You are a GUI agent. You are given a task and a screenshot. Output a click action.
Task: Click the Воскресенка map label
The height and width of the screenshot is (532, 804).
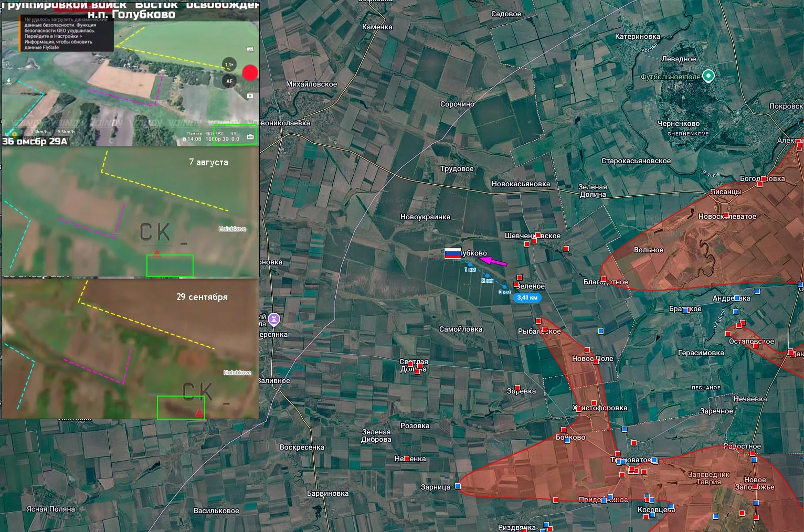coord(302,447)
